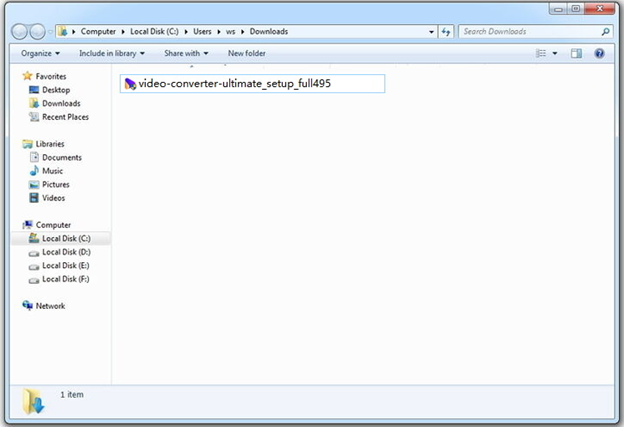Close the Explorer window
The image size is (624, 427).
click(600, 9)
